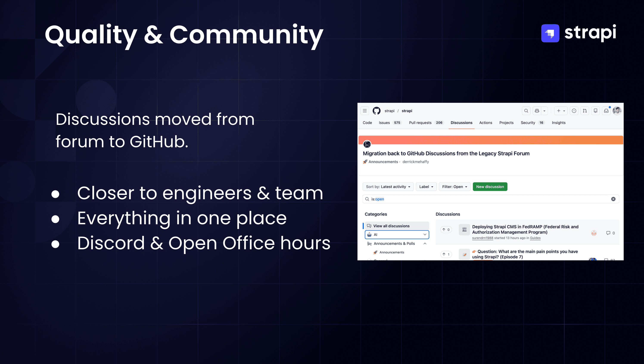Open the strapi organization breadcrumb link
The image size is (644, 364).
click(389, 111)
